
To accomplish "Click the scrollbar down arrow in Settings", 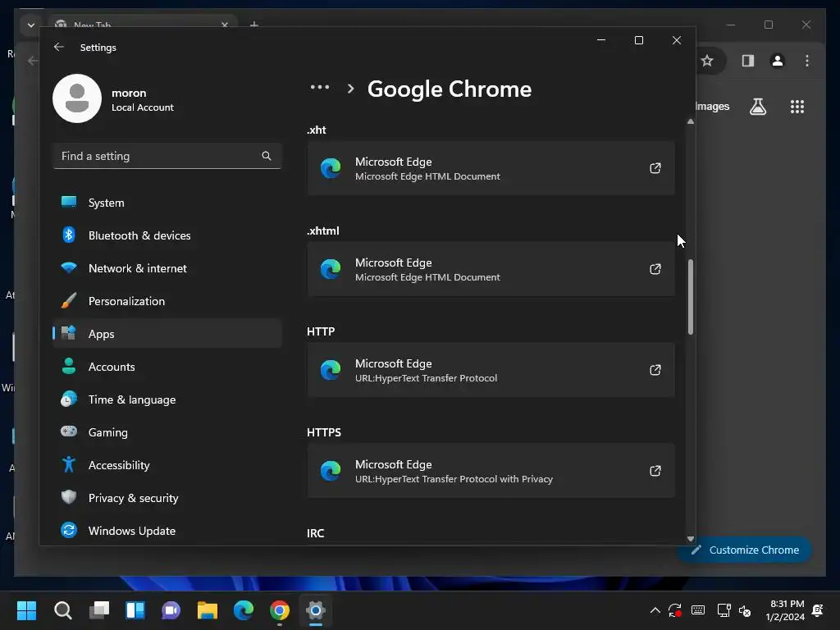I will (691, 539).
